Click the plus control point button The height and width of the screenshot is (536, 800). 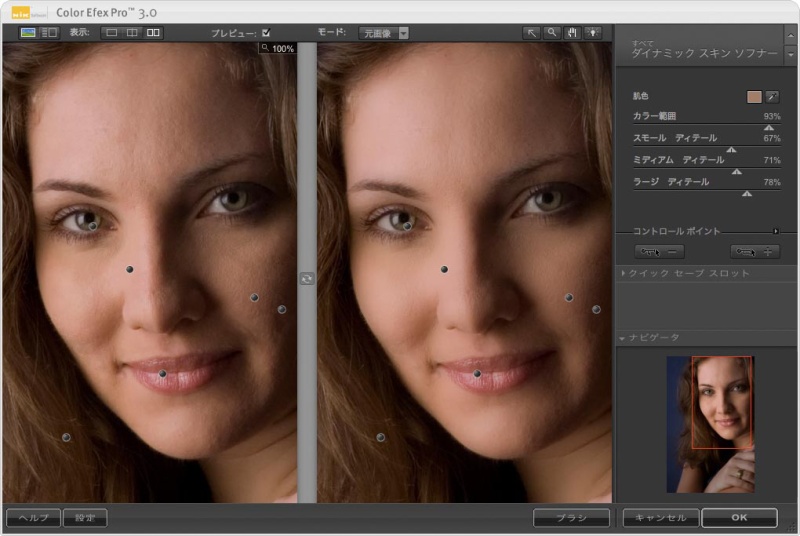[x=755, y=251]
